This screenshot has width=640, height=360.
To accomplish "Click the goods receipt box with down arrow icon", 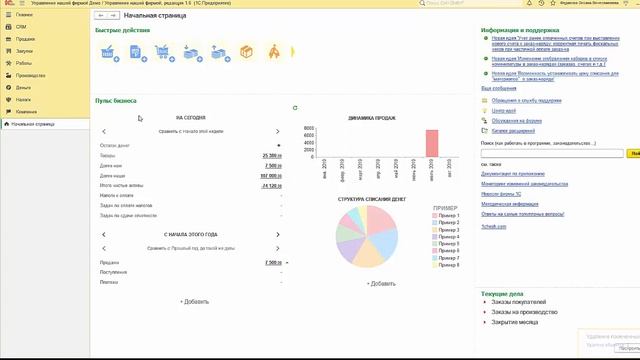I will point(193,53).
